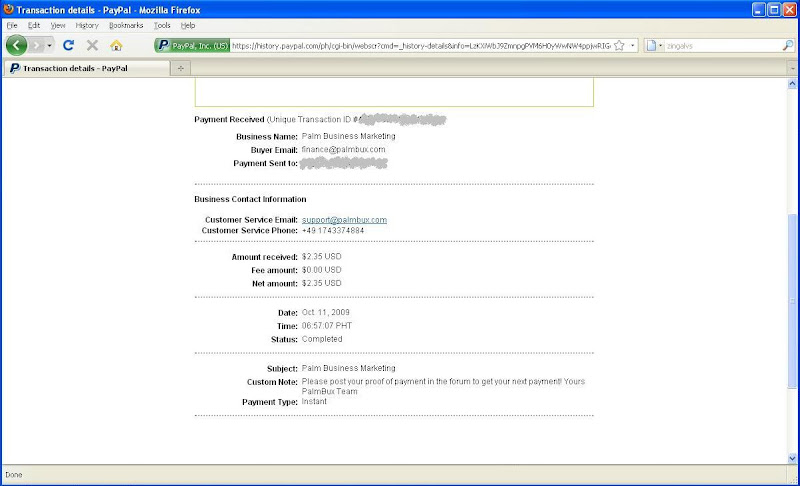Screen dimensions: 800x486
Task: Click the support@palmbux.com email link
Action: [344, 220]
